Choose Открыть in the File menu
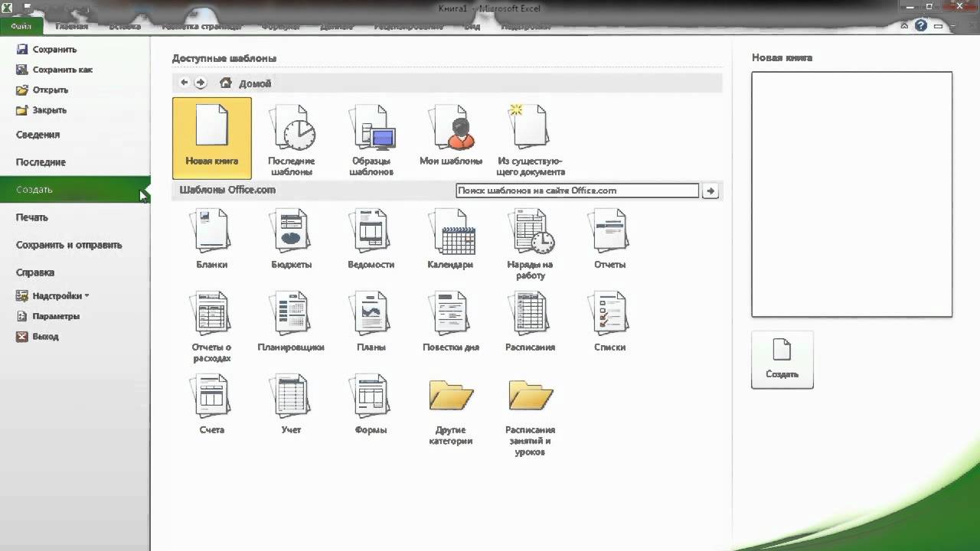 coord(42,90)
